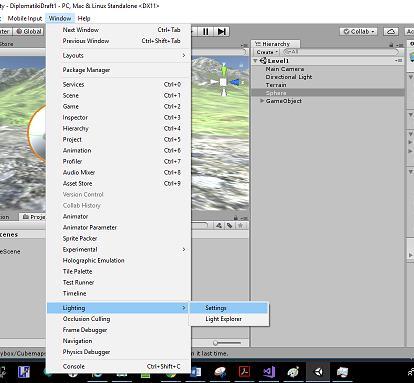Expand the Experimental submenu

click(119, 249)
